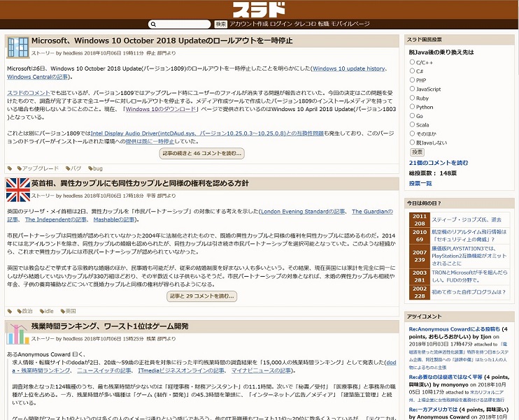Viewport: 519px width, 420px height.
Task: Open Re:Anonymous Cowardによる投稿も comment
Action: (455, 329)
